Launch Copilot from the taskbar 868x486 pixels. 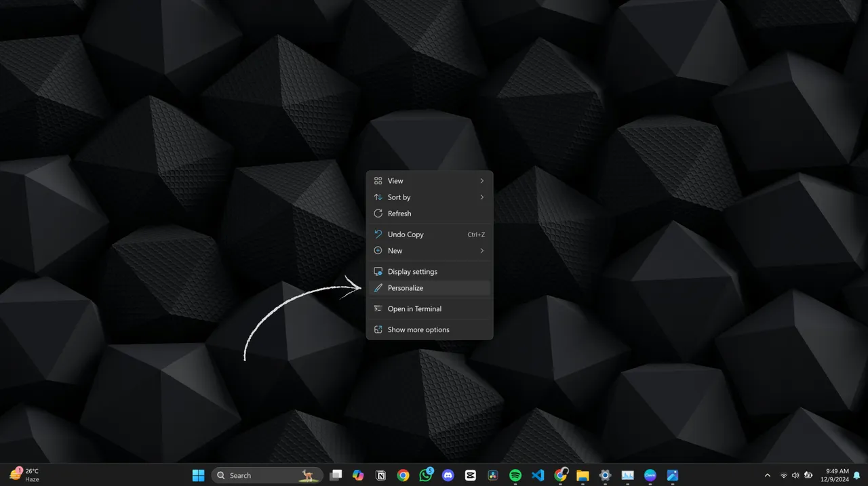pyautogui.click(x=358, y=475)
